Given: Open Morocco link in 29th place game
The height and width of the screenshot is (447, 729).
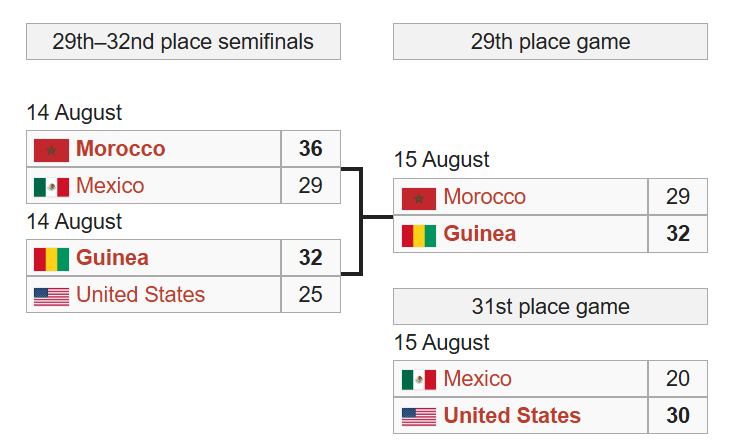Looking at the screenshot, I should coord(484,197).
